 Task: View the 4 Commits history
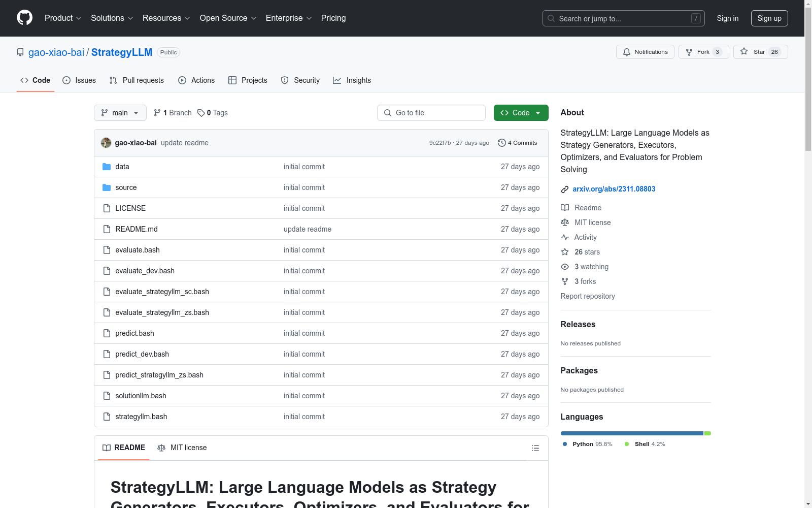pos(518,143)
